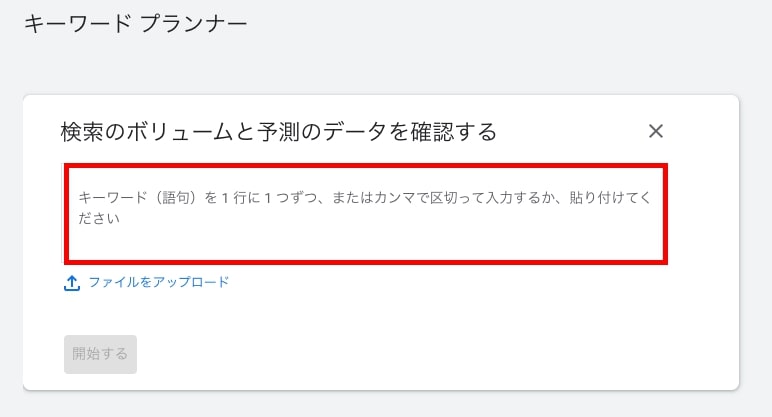Click the empty area below the placeholder text

click(366, 244)
